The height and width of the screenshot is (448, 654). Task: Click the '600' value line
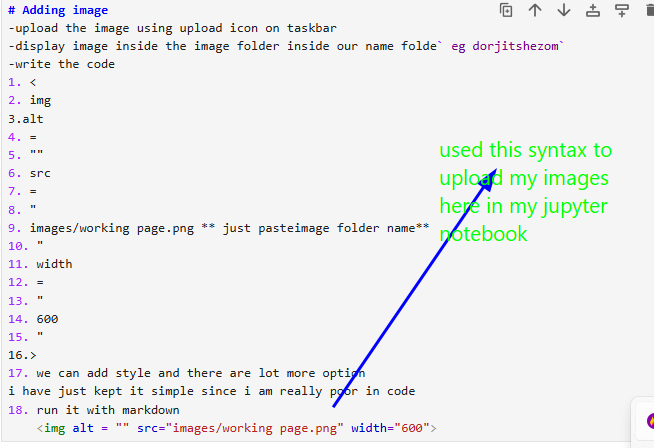[x=47, y=318]
